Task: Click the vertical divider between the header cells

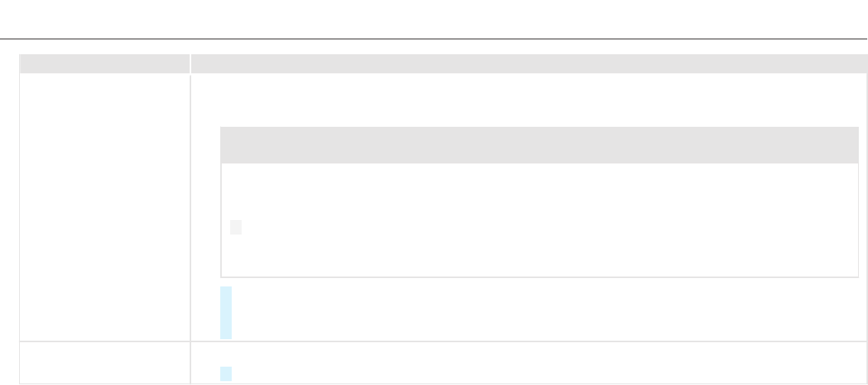Action: [x=190, y=63]
